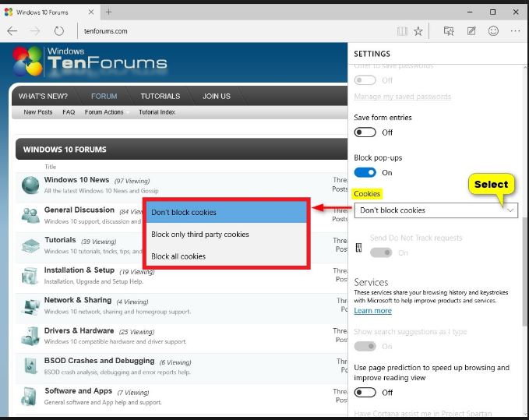This screenshot has width=529, height=420.
Task: Open the Cookies dropdown box
Action: pyautogui.click(x=436, y=210)
